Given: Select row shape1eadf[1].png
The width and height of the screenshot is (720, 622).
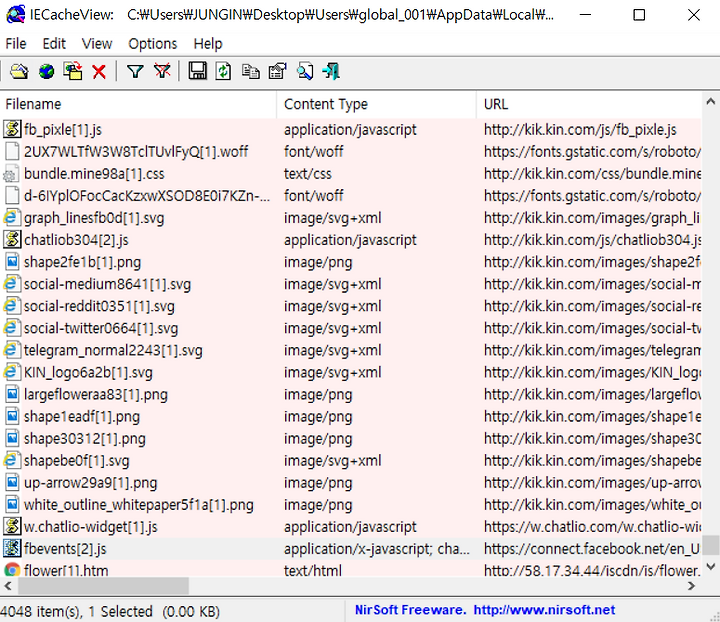Looking at the screenshot, I should click(351, 416).
